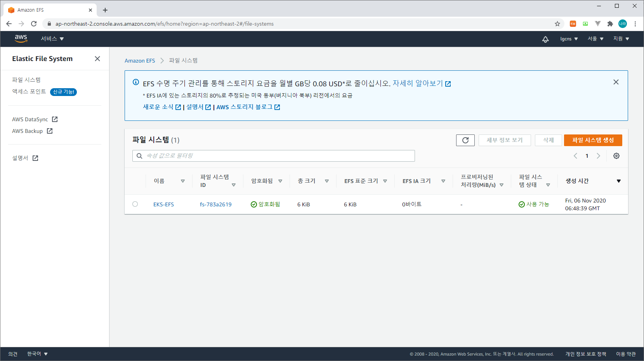The width and height of the screenshot is (644, 361).
Task: Click Amazon EFS breadcrumb link
Action: pyautogui.click(x=140, y=61)
